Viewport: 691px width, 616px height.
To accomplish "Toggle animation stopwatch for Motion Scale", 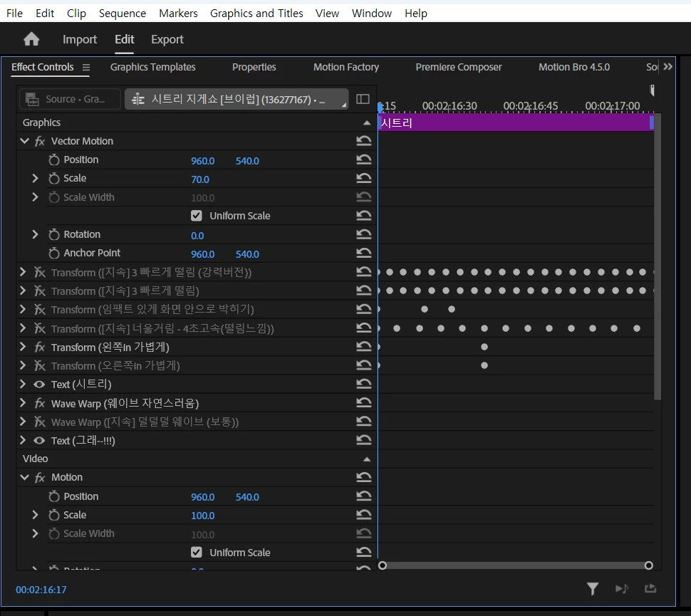I will point(53,515).
